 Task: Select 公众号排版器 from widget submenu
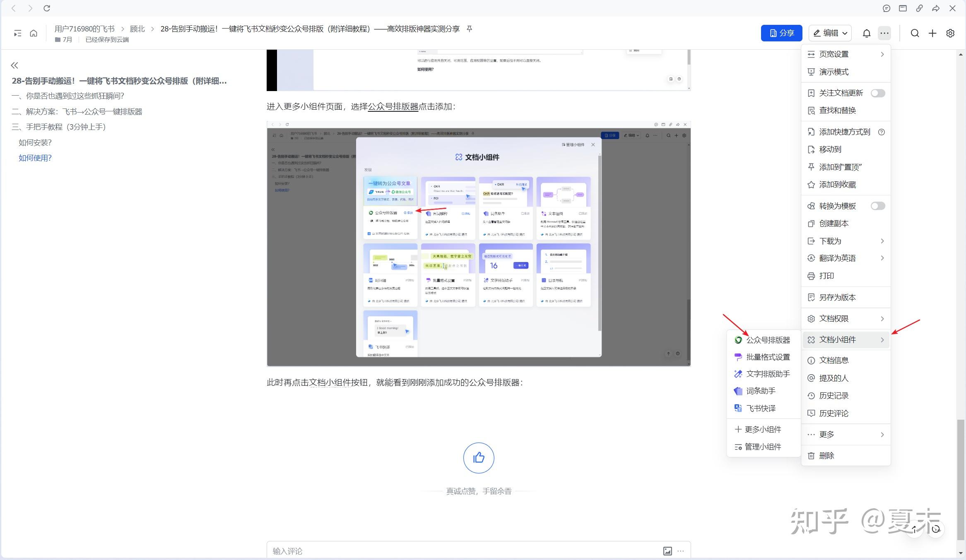pos(767,340)
